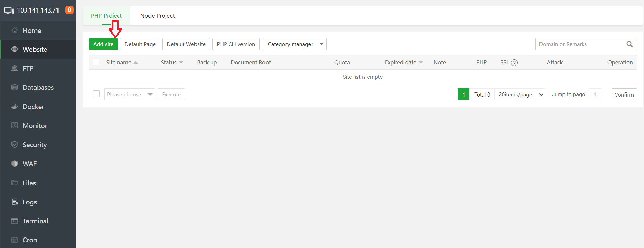Click the orange notification badge

click(x=69, y=10)
